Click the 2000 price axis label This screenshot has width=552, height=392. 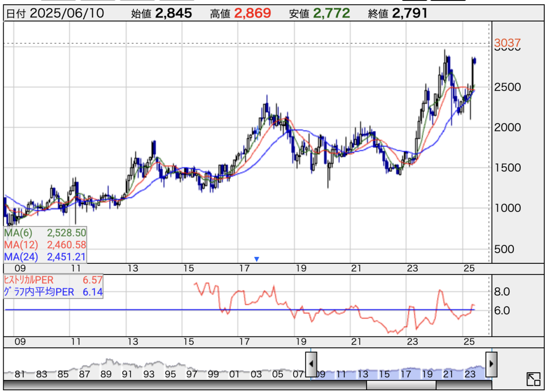click(508, 127)
